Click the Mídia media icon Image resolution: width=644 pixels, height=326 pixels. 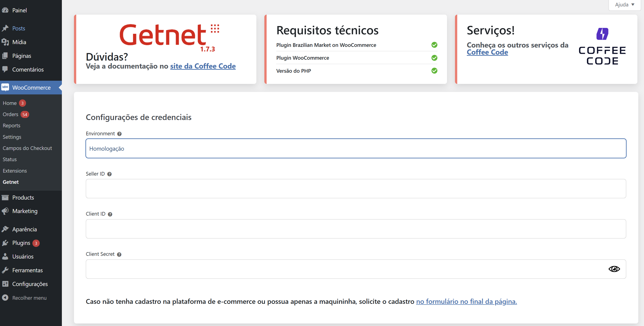[5, 42]
